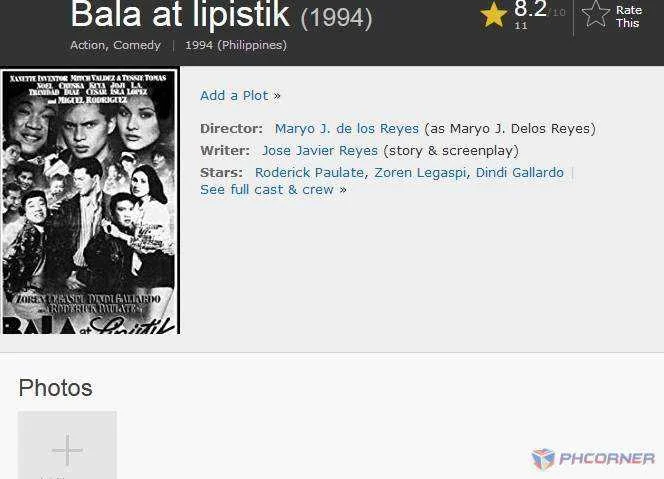Screen dimensions: 664x479
Task: Open director Maryo J. de los Reyes page
Action: coord(347,128)
